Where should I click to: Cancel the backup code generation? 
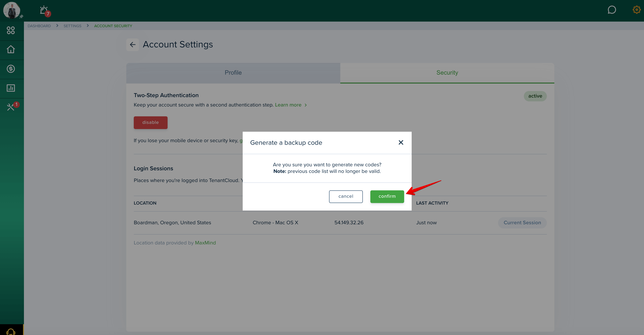(346, 196)
